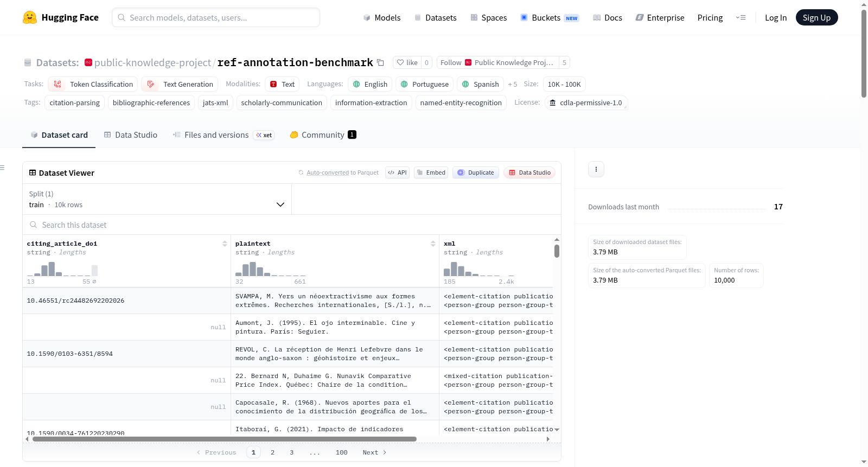Screen dimensions: 868x467
Task: Follow Public Knowledge Project
Action: [497, 62]
